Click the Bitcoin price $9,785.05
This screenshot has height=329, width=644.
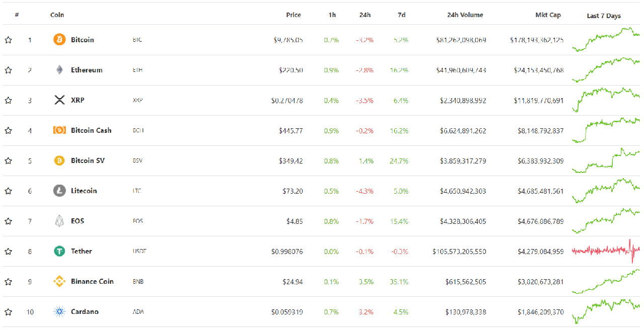[x=288, y=40]
